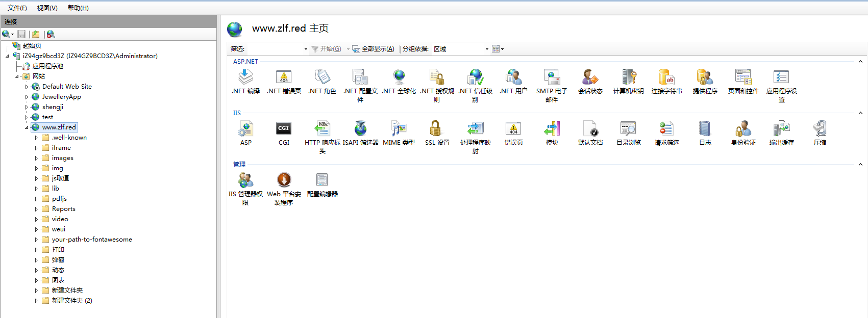Open the 连接字符串 icon
Screen dimensions: 868x318
click(x=666, y=77)
